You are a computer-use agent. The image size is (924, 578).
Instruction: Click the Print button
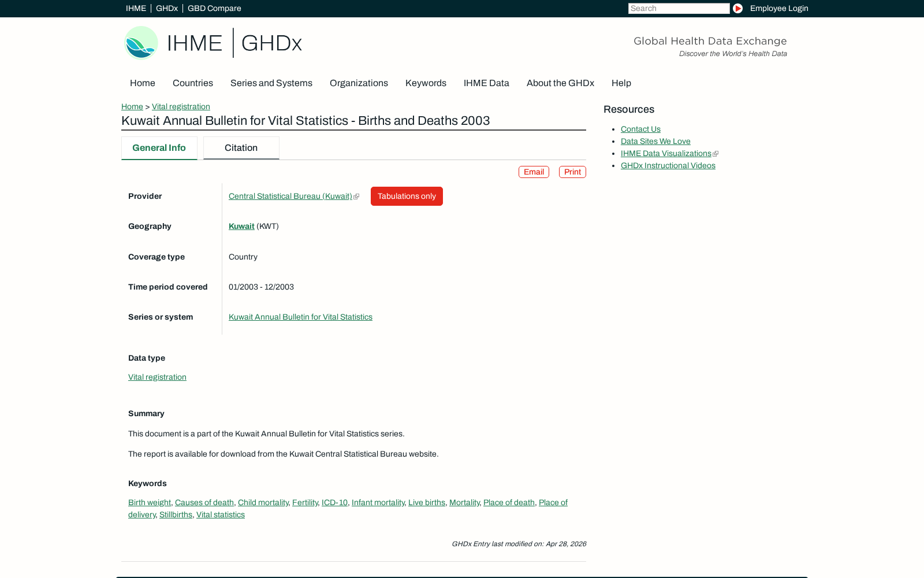(572, 172)
